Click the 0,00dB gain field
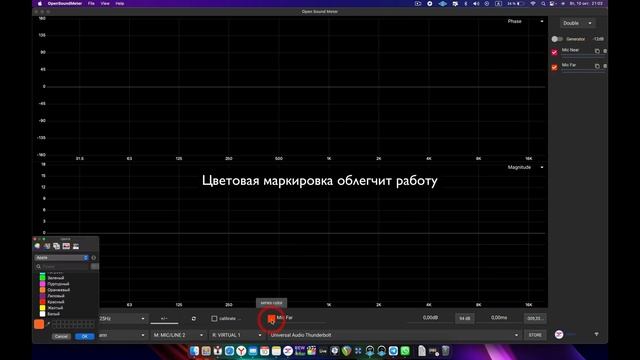Screen dimensions: 640x360 [x=430, y=318]
